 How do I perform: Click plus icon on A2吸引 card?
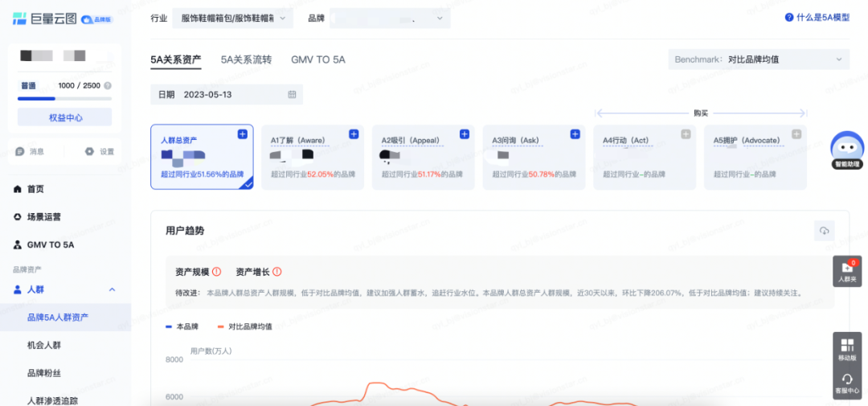[465, 134]
